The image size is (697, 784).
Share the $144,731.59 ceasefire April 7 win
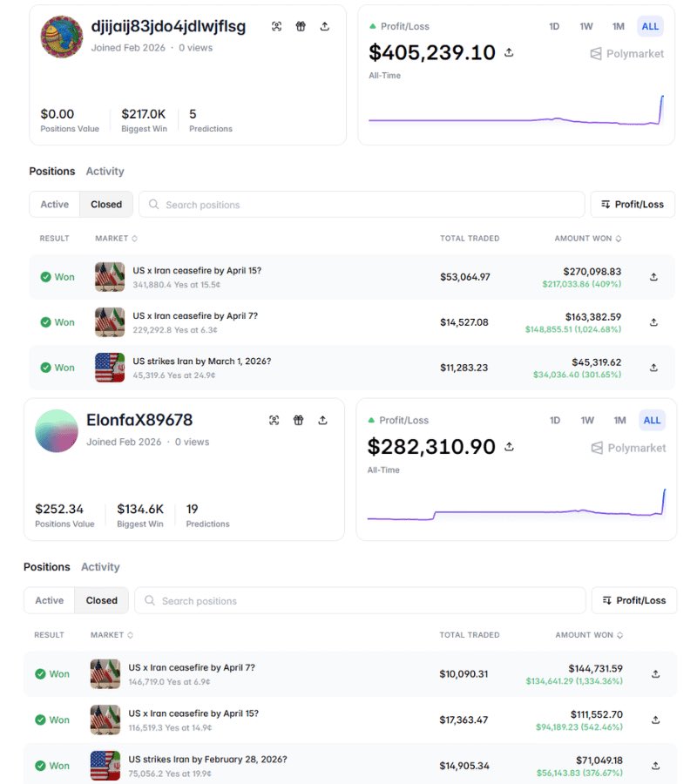tap(655, 674)
